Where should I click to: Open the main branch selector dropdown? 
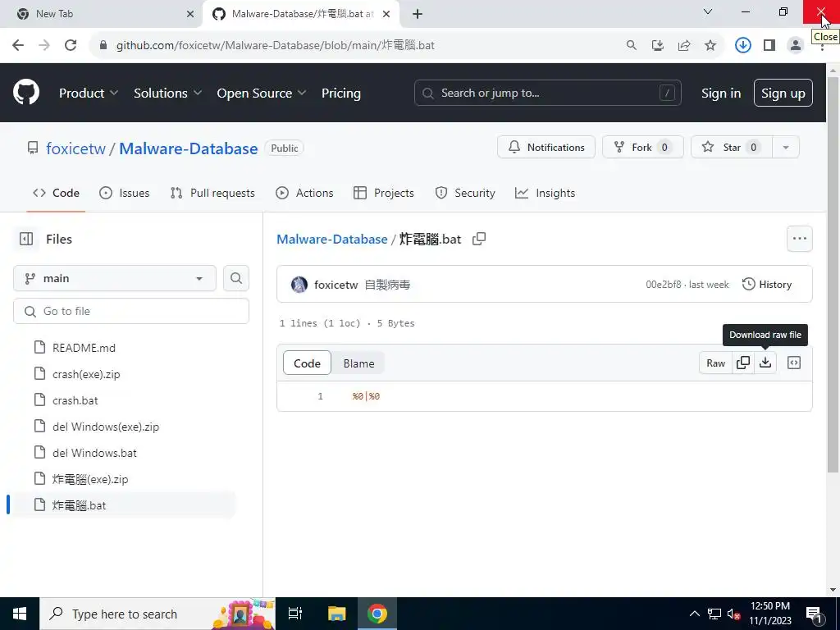[115, 278]
